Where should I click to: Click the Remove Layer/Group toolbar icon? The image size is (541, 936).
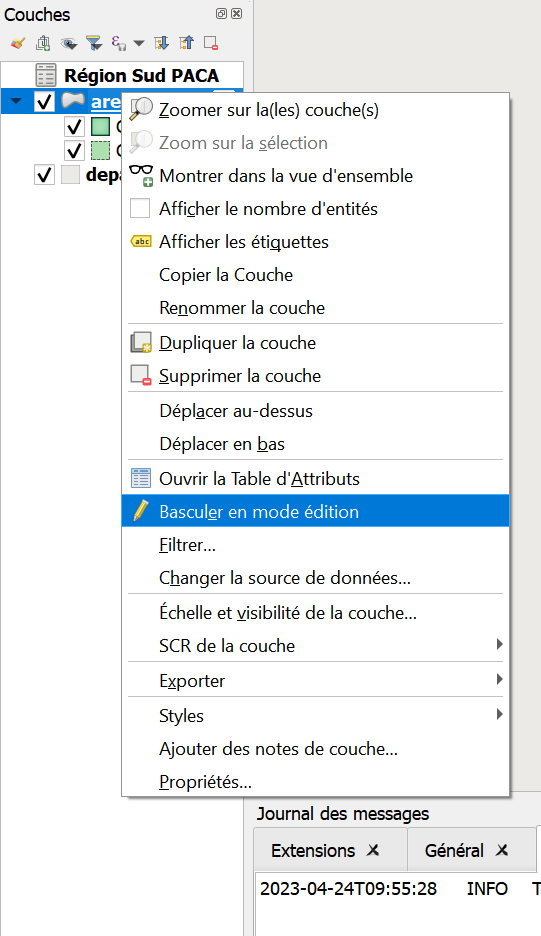[211, 43]
